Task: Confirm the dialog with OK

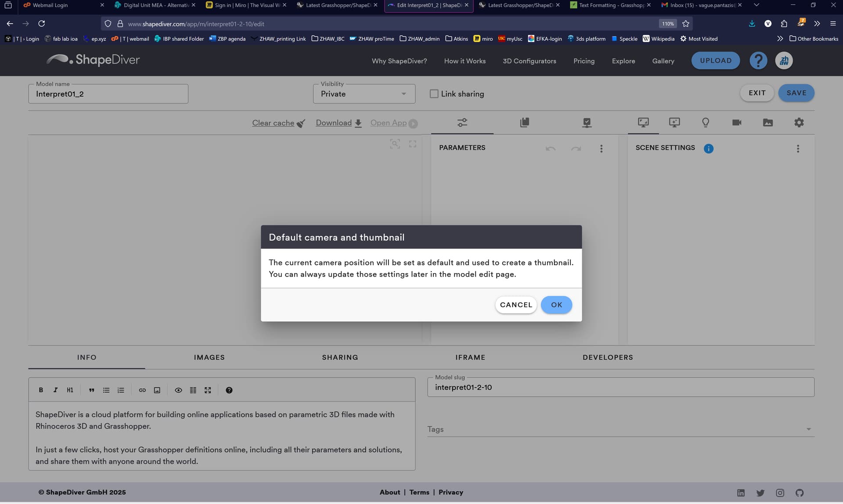Action: tap(556, 305)
